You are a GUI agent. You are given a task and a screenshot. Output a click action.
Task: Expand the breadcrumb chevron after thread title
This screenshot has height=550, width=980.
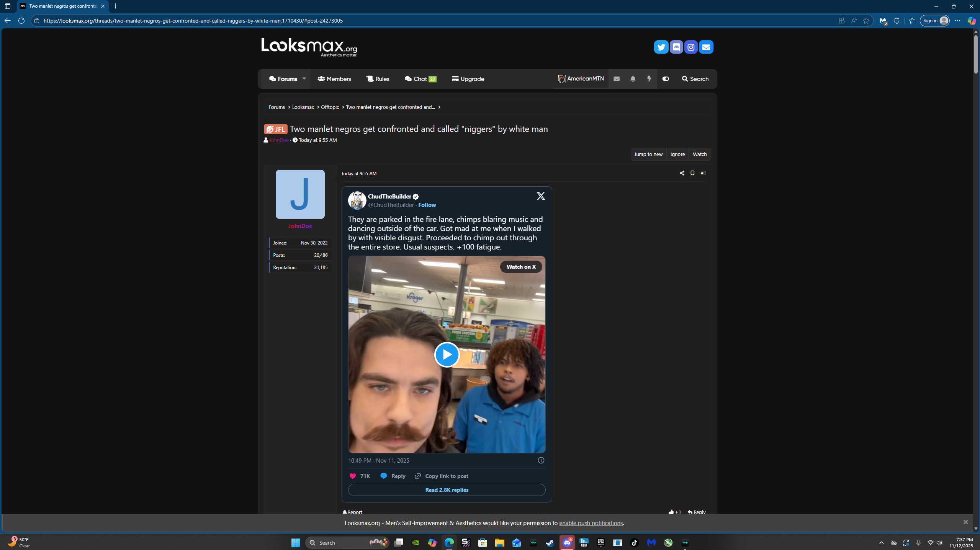click(439, 107)
